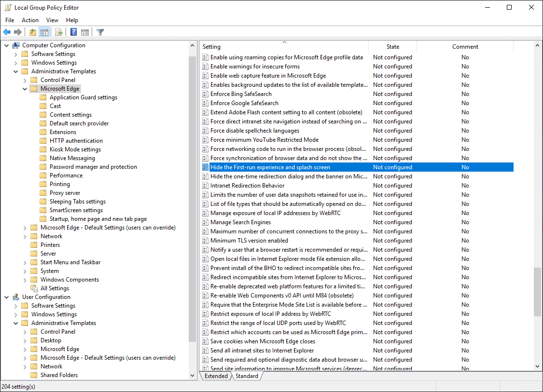
Task: Click policy icon for Enforce Bing SafeSearch
Action: [205, 94]
